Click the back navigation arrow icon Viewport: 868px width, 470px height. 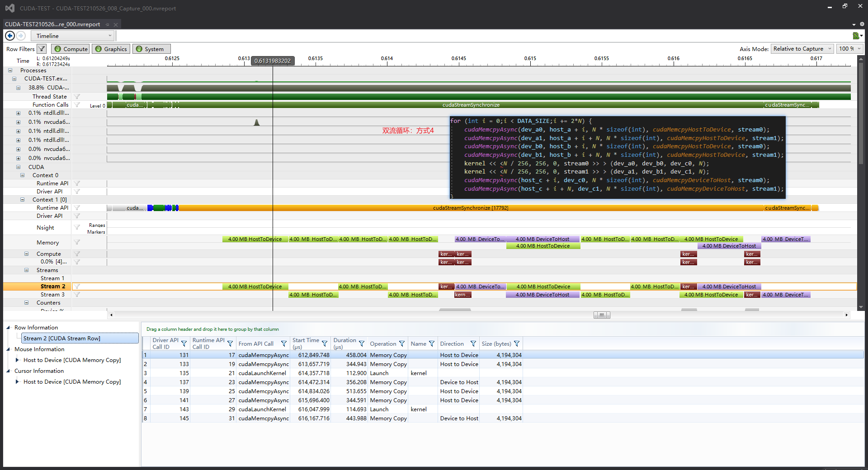(x=9, y=36)
